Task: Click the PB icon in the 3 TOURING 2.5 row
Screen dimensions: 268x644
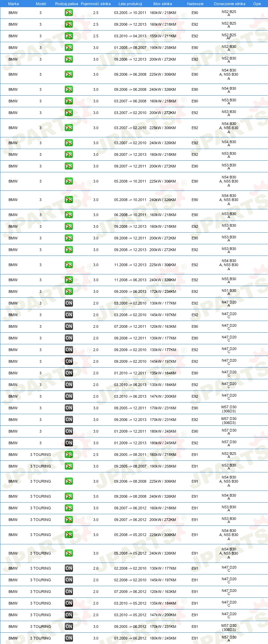Action: (69, 455)
